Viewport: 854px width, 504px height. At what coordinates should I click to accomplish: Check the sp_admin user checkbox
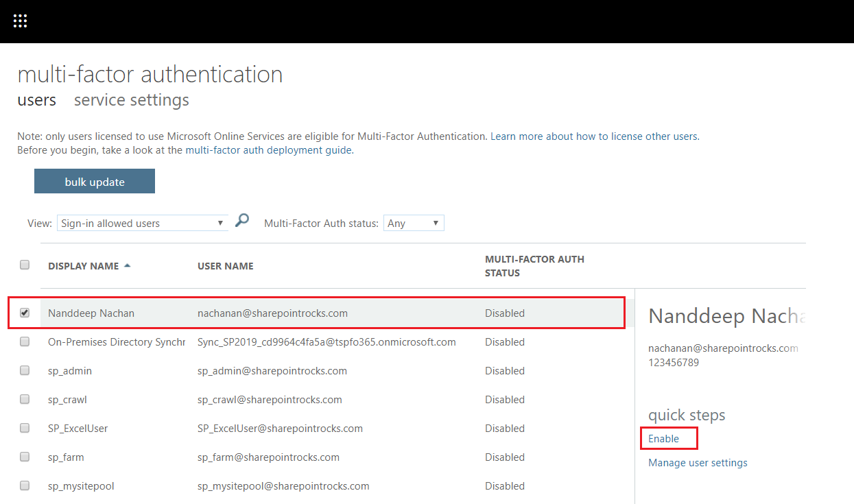25,370
